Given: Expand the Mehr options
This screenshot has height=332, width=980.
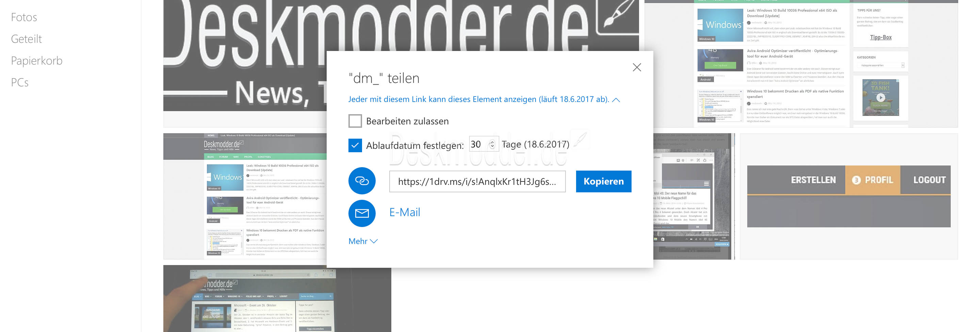Looking at the screenshot, I should pos(363,241).
